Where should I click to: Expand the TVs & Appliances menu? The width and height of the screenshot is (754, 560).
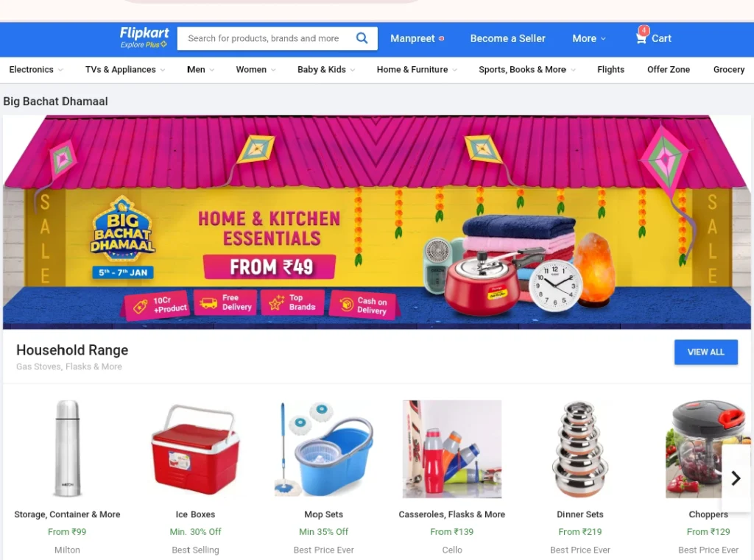(x=125, y=70)
